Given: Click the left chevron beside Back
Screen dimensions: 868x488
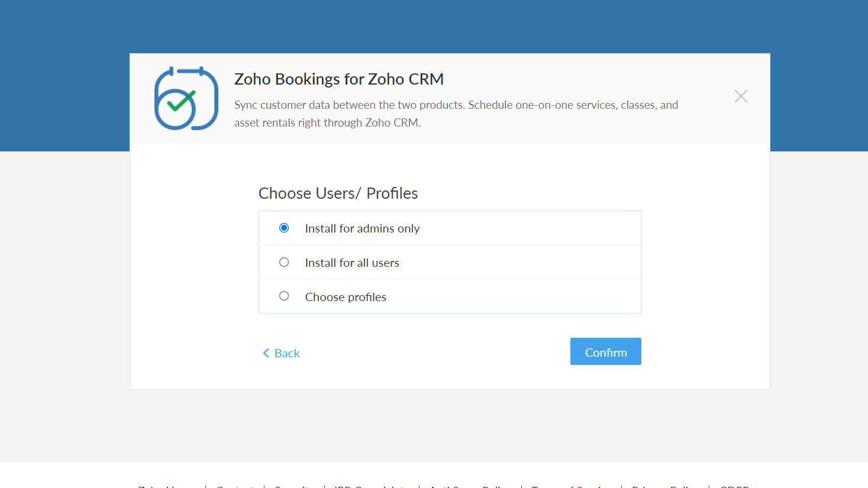Looking at the screenshot, I should click(266, 353).
